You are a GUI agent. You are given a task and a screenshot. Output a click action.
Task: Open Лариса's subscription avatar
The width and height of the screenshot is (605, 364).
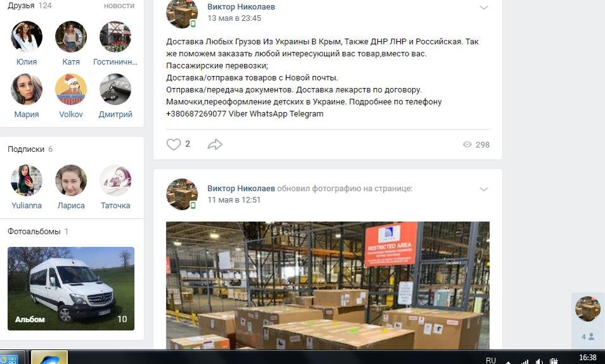(71, 180)
